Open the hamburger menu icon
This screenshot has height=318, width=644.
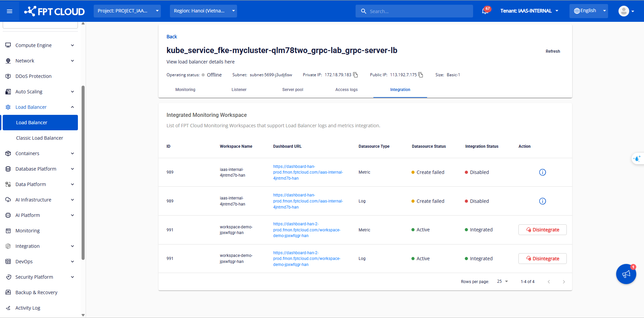click(x=9, y=11)
